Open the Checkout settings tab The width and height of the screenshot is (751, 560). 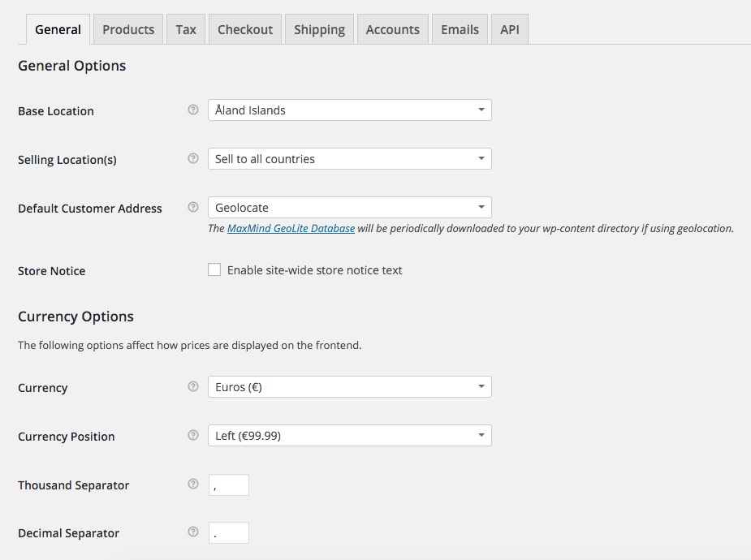pyautogui.click(x=245, y=30)
